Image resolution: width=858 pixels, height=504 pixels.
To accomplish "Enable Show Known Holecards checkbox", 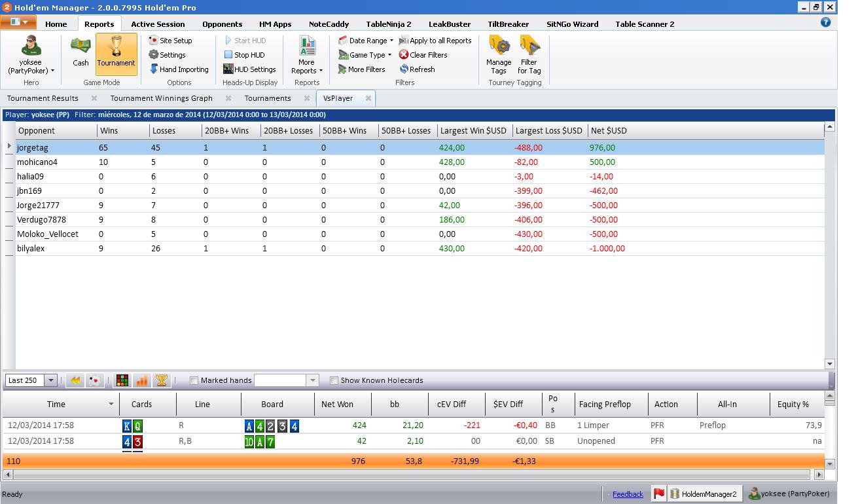I will tap(334, 380).
